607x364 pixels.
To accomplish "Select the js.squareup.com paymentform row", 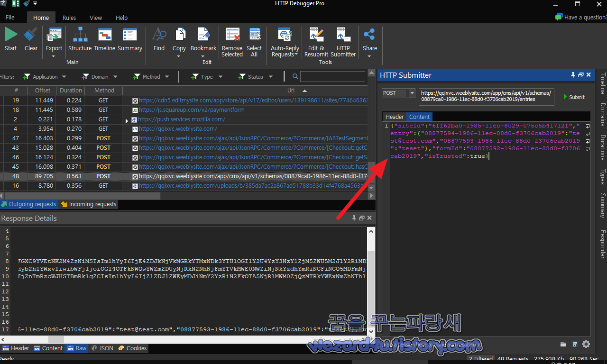I will tap(192, 109).
